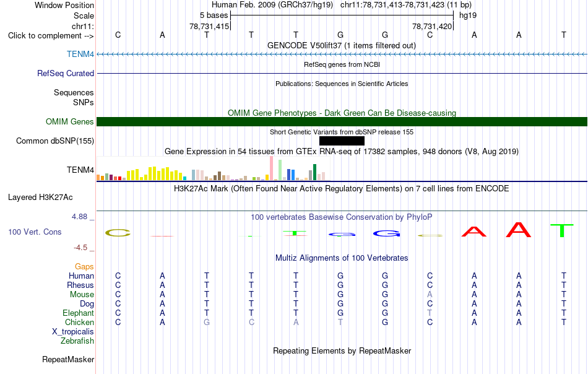Click the Layered H3K27Ac track label
The image size is (588, 374).
pos(40,198)
